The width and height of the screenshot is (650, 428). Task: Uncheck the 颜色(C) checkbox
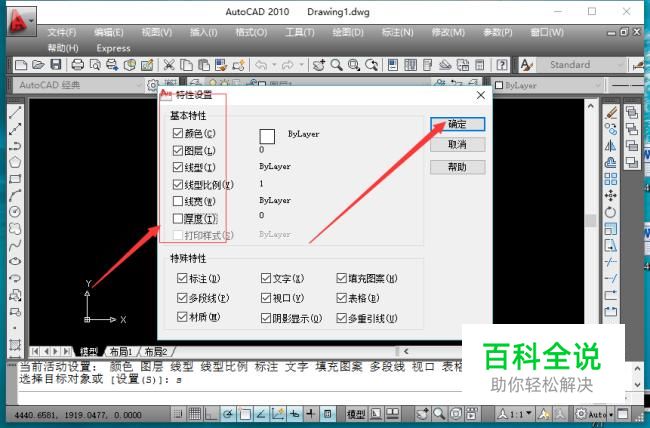[x=178, y=133]
